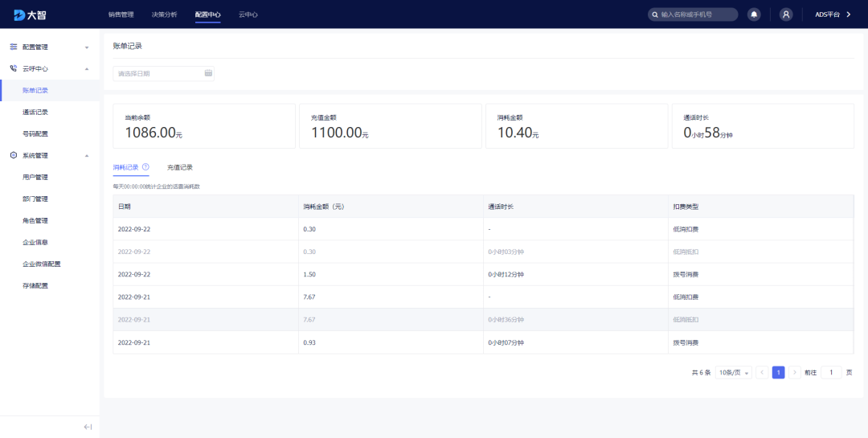Screen dimensions: 868x438
Task: Click the 云呼中心 phone icon in sidebar
Action: [14, 68]
